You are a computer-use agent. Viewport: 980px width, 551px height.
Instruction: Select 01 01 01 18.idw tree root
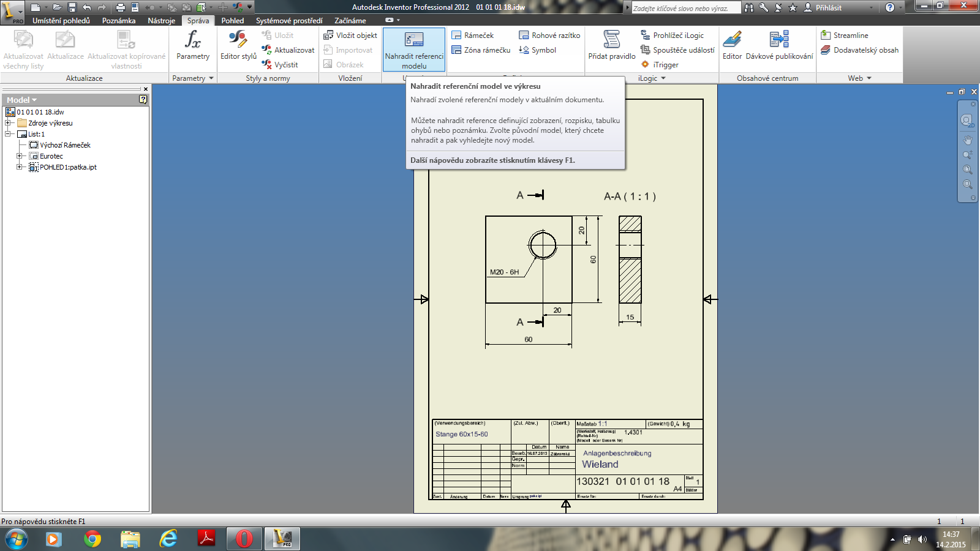(x=35, y=112)
